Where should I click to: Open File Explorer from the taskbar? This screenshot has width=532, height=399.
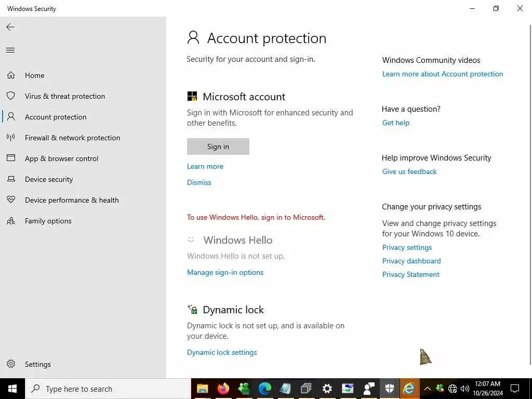(x=202, y=389)
